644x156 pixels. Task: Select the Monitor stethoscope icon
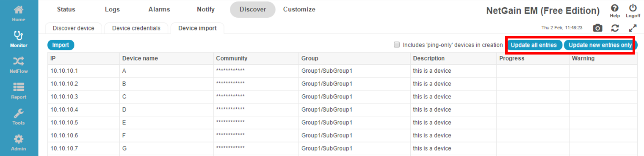click(x=19, y=36)
